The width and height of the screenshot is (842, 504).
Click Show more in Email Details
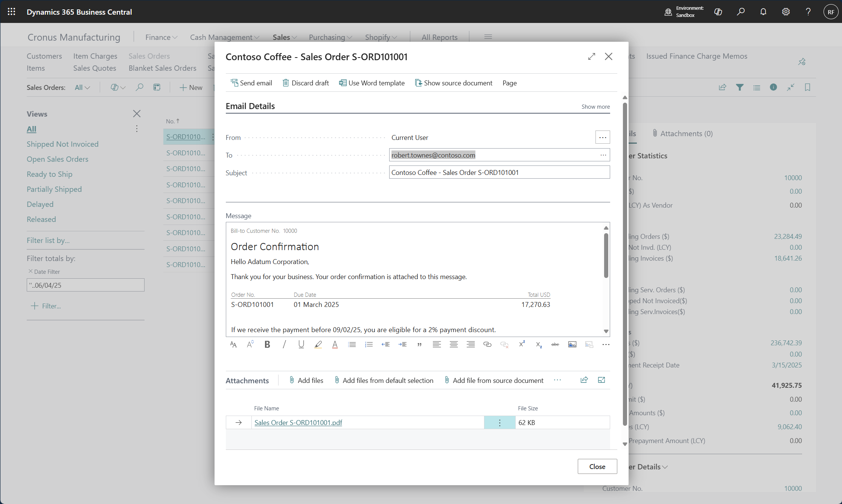pyautogui.click(x=595, y=106)
